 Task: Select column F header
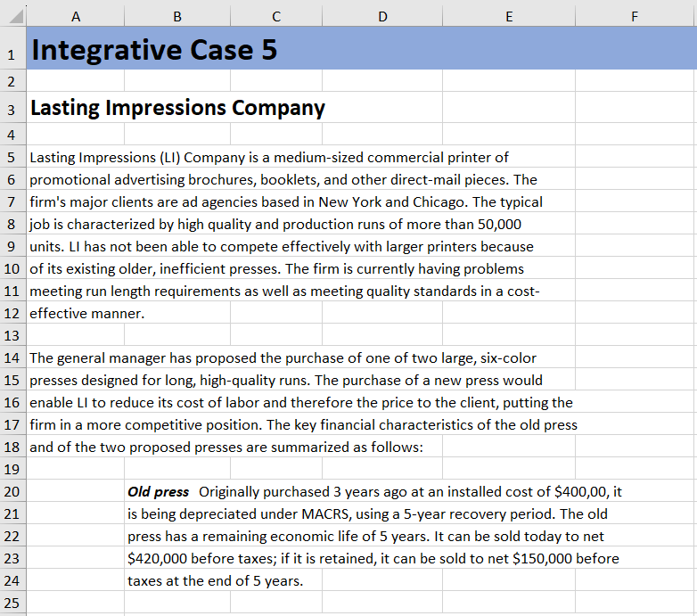coord(635,16)
